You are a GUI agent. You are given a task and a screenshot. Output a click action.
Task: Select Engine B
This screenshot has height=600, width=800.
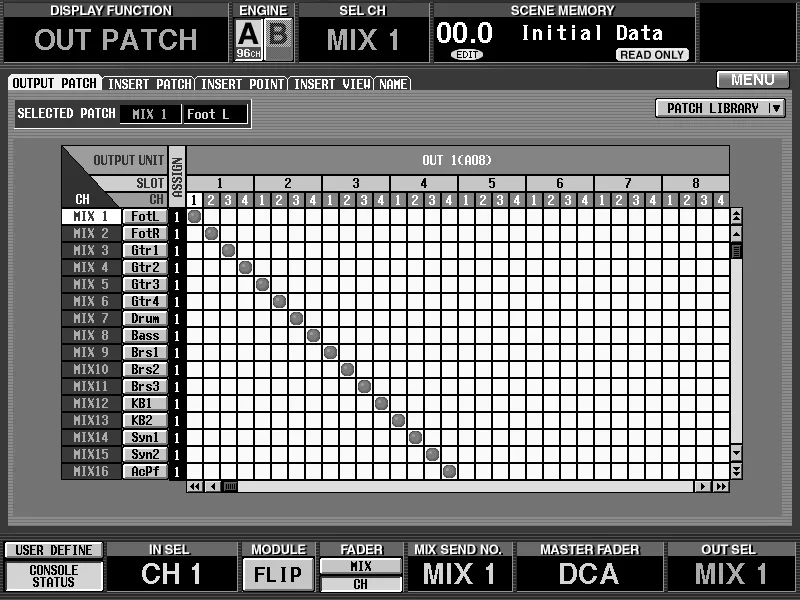tap(279, 39)
